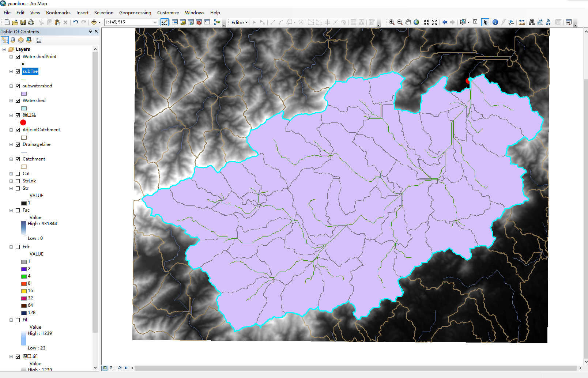Uncheck the DrainageLine layer visibility
Image resolution: width=588 pixels, height=378 pixels.
[x=18, y=144]
